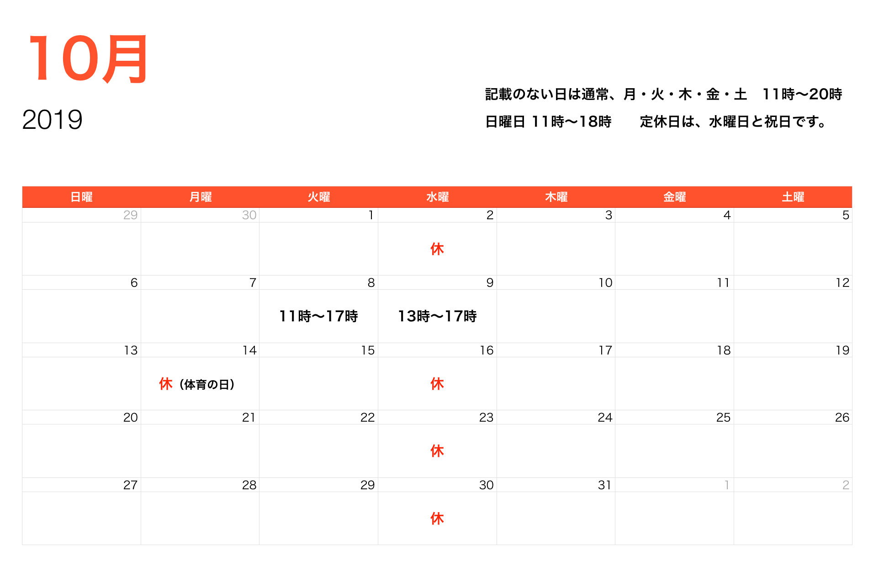Select the 休 mark on October 30
This screenshot has width=884, height=588.
437,519
